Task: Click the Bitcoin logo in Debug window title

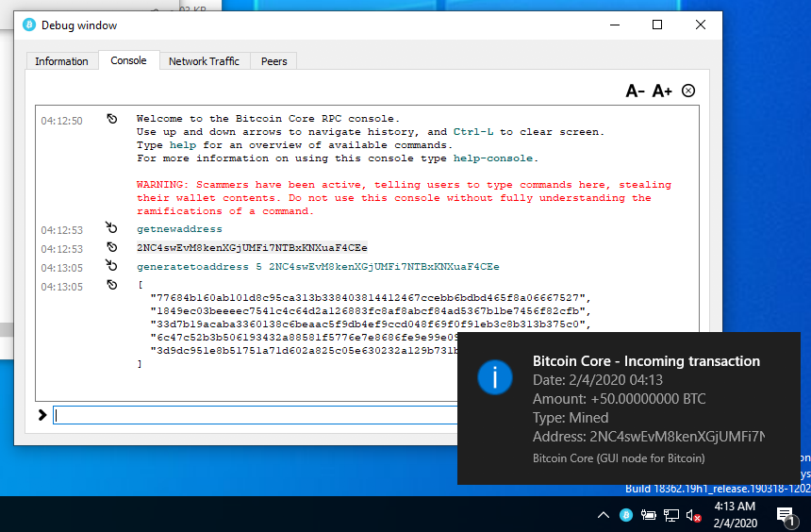Action: (29, 25)
